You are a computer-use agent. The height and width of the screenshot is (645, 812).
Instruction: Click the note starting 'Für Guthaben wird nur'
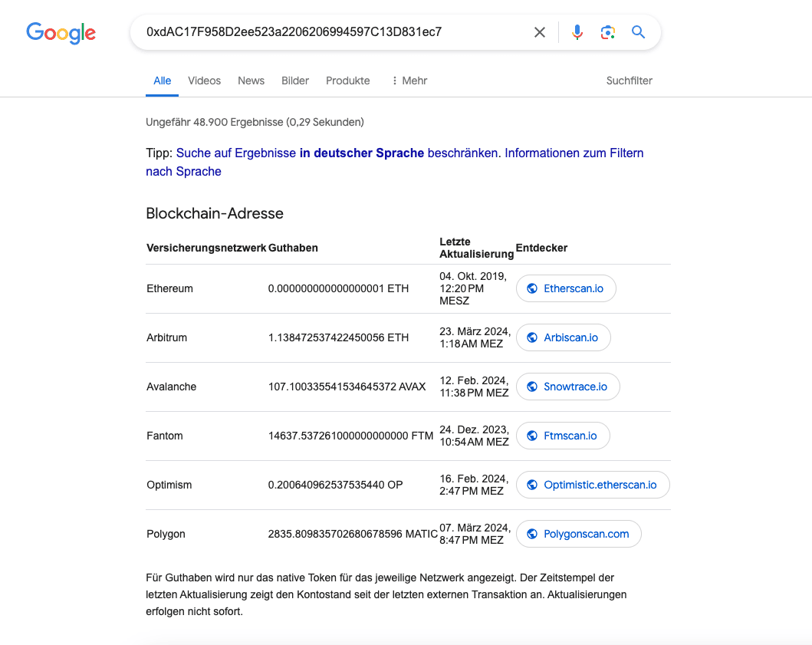click(386, 594)
